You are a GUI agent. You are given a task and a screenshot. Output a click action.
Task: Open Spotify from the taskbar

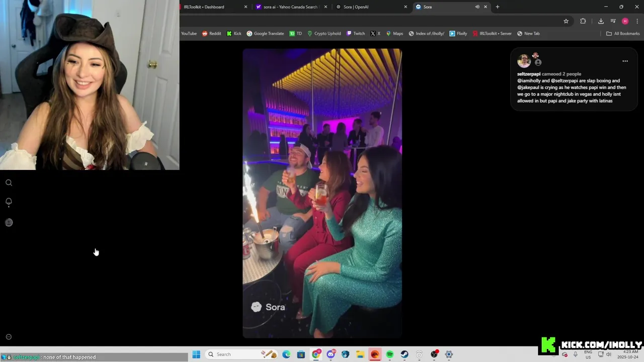(389, 354)
